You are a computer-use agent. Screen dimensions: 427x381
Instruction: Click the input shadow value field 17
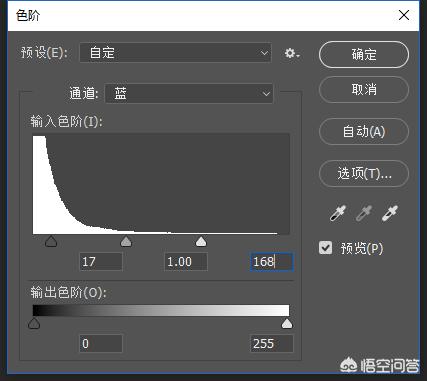(101, 261)
